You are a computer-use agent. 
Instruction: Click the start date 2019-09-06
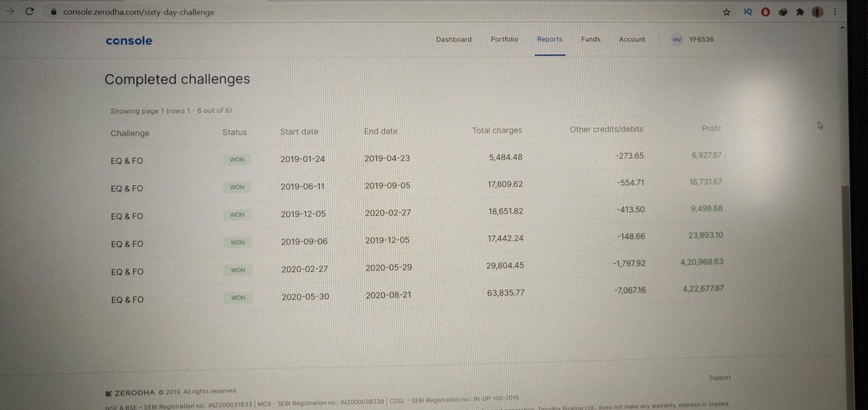[x=303, y=243]
